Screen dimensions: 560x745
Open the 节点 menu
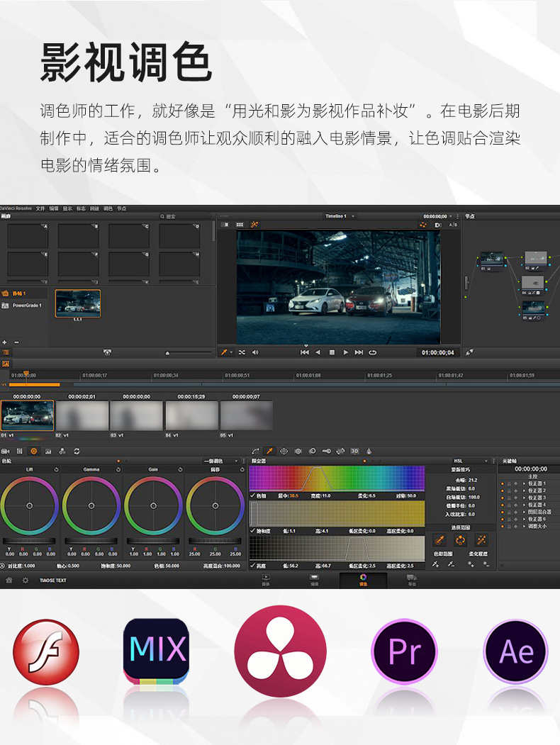[x=122, y=208]
